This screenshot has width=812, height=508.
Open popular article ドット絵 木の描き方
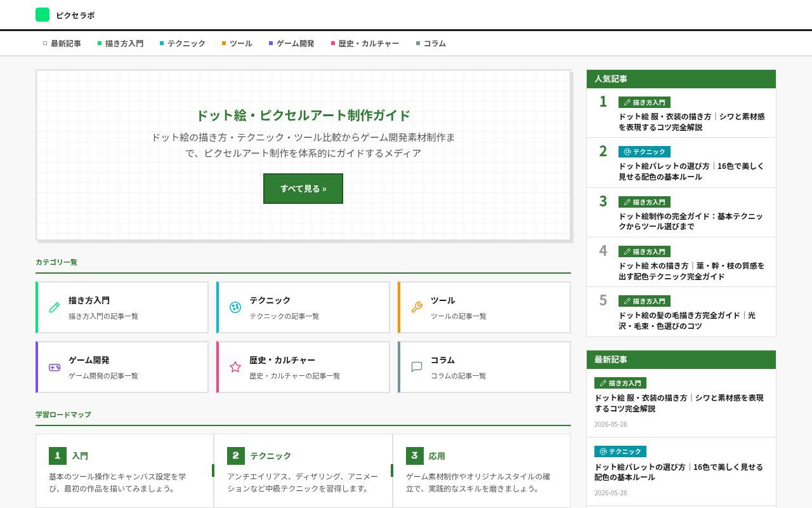691,271
